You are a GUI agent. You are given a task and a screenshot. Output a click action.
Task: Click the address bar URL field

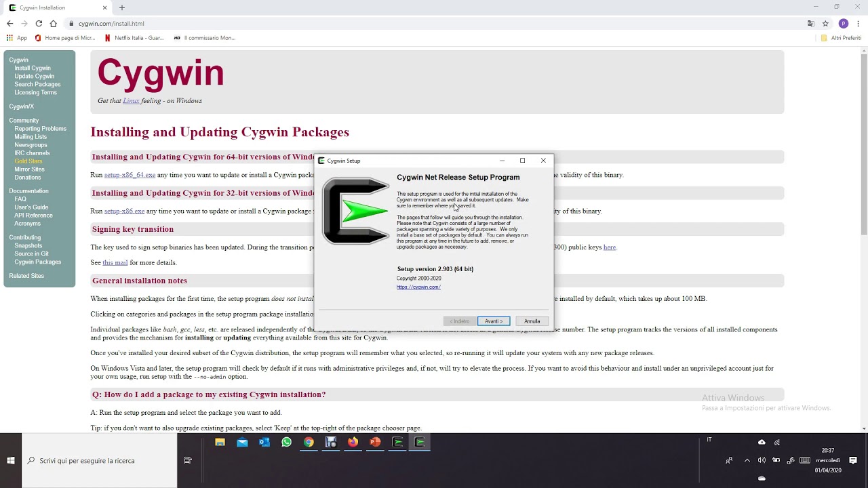pos(434,23)
